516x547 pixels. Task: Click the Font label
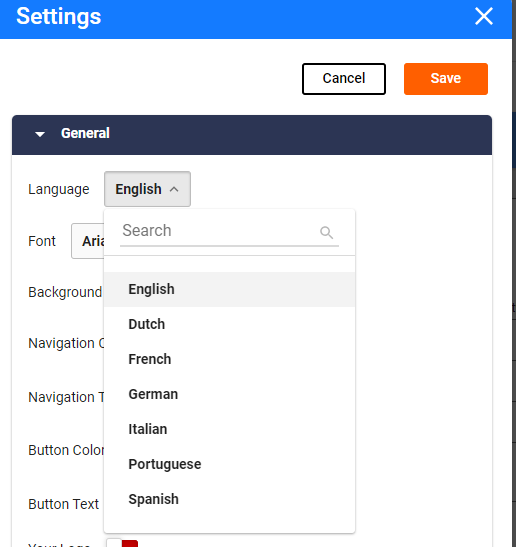(42, 241)
